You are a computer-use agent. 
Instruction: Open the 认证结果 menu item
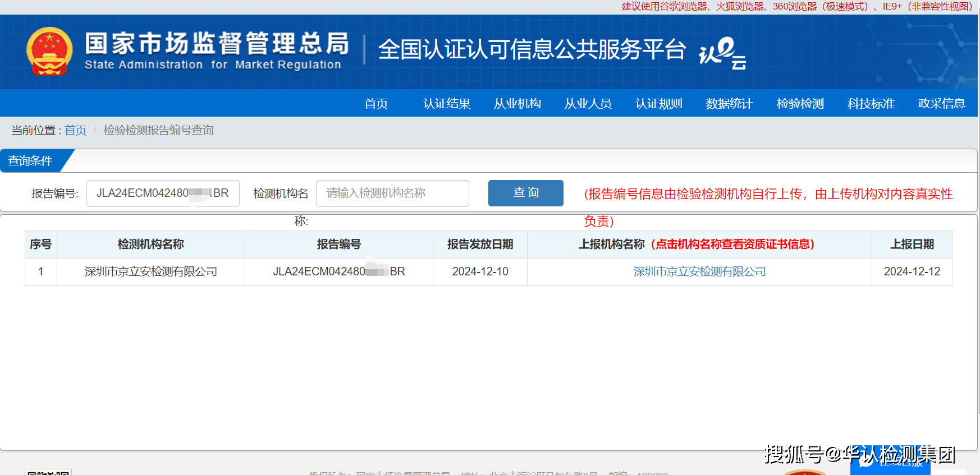(x=447, y=104)
